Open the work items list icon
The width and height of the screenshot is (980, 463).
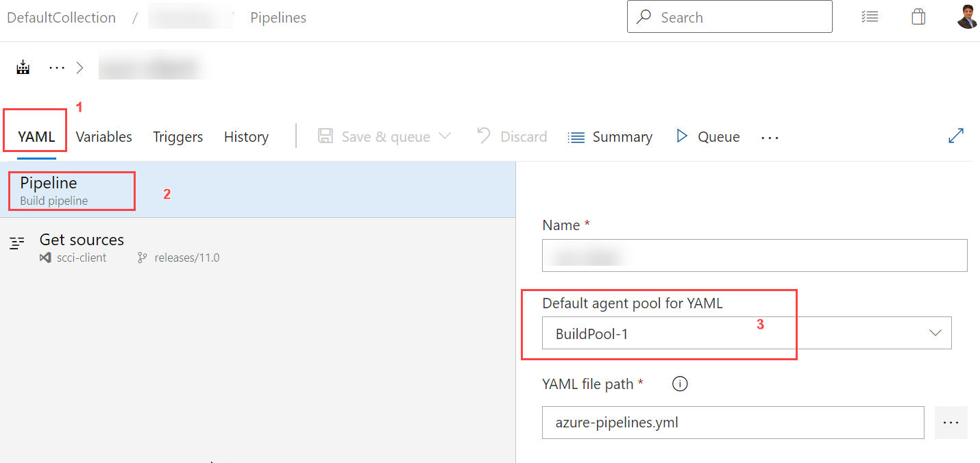[x=870, y=17]
